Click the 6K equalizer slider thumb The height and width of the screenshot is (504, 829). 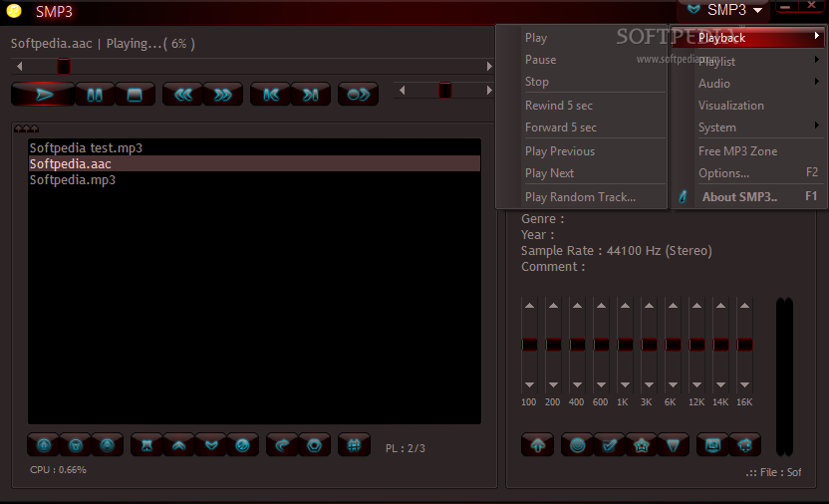(x=673, y=345)
